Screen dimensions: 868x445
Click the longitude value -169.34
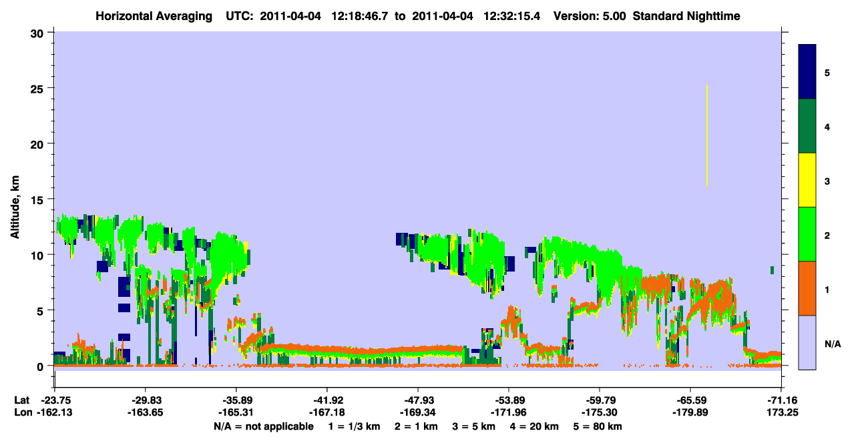[418, 413]
